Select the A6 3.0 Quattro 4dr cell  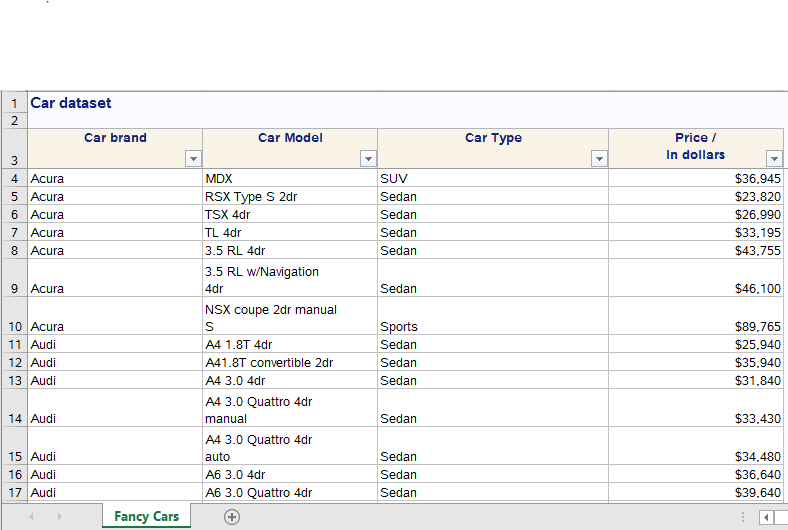290,492
